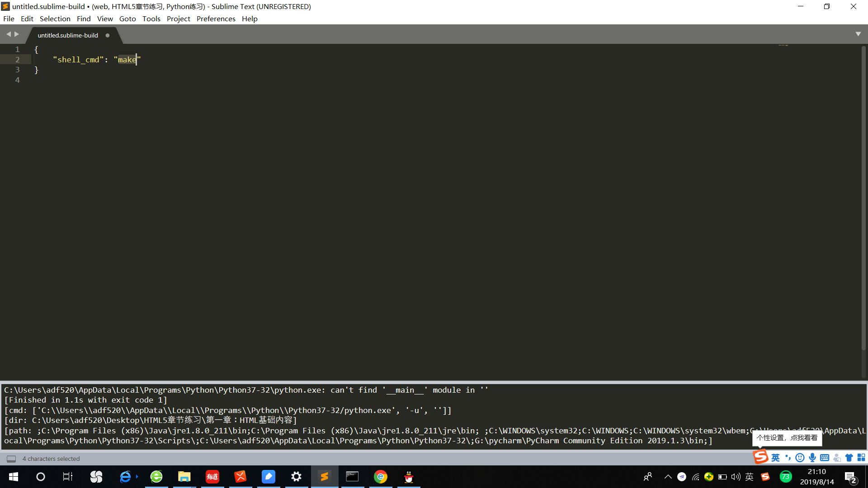Open Google Chrome from the taskbar

pyautogui.click(x=380, y=477)
